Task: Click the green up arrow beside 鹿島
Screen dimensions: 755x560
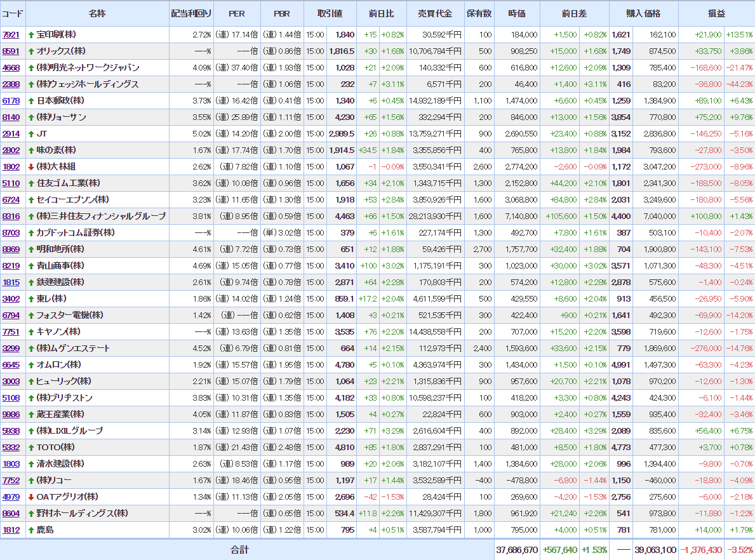Action: click(31, 530)
